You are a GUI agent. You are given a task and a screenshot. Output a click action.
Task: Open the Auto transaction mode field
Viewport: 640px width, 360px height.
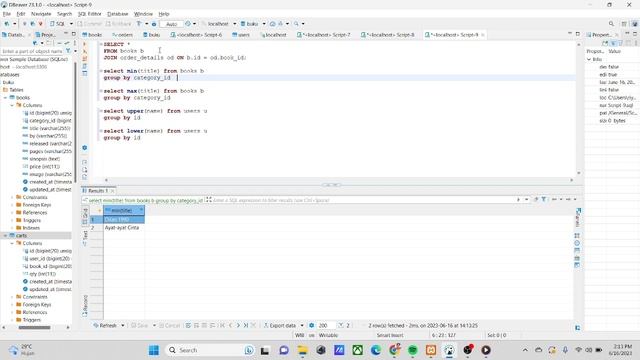pyautogui.click(x=171, y=24)
